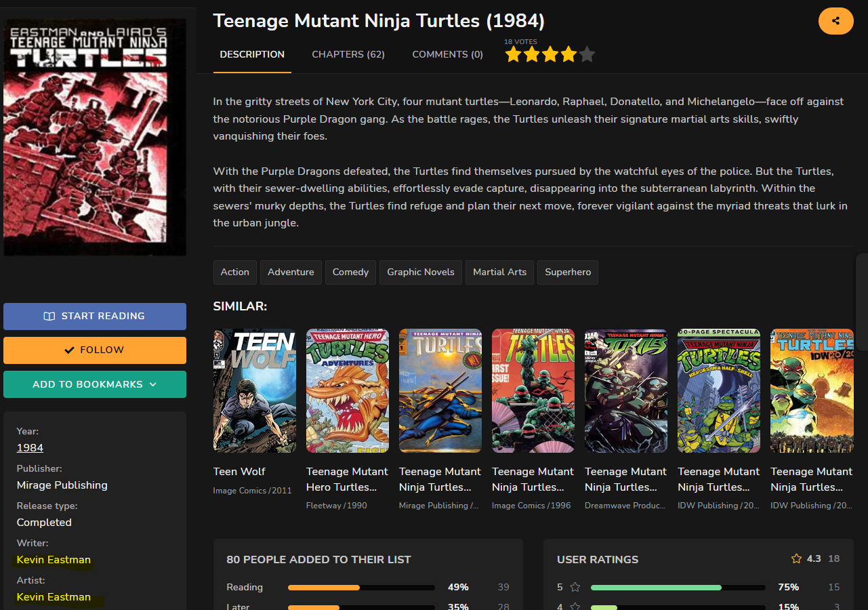Image resolution: width=868 pixels, height=610 pixels.
Task: Click the star outline in the 5 rating row
Action: pyautogui.click(x=575, y=587)
